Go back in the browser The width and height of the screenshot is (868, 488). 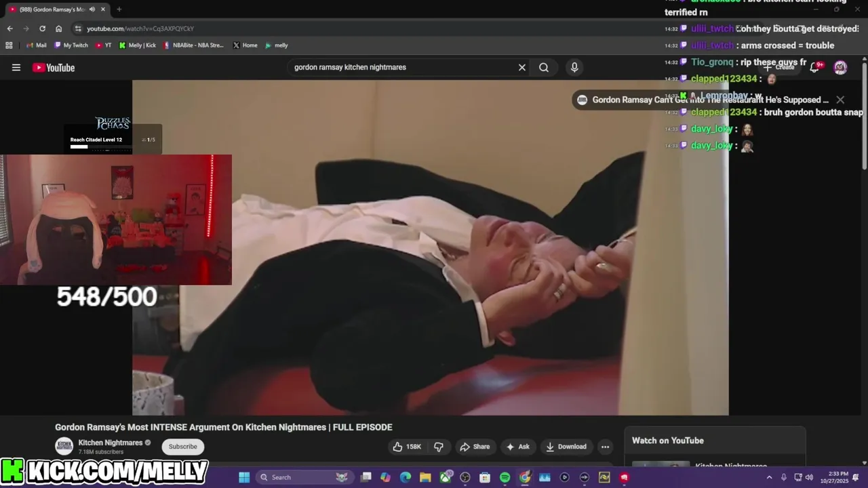(x=9, y=28)
